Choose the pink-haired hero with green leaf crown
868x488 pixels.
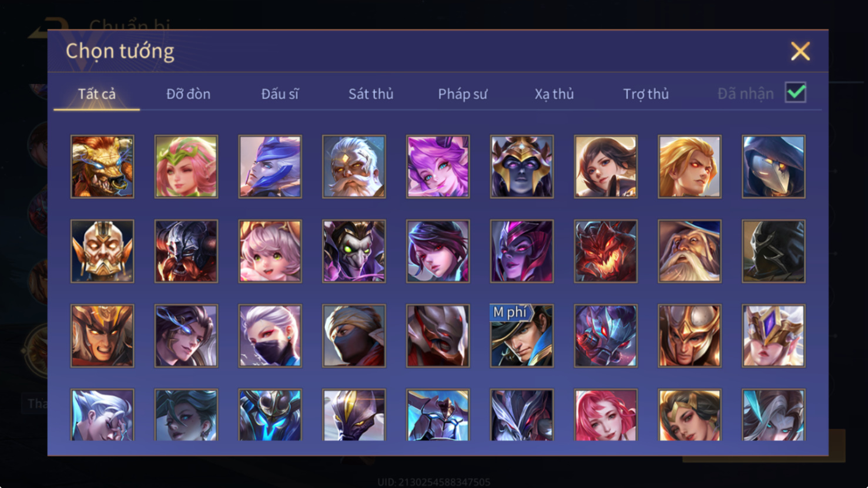point(186,167)
